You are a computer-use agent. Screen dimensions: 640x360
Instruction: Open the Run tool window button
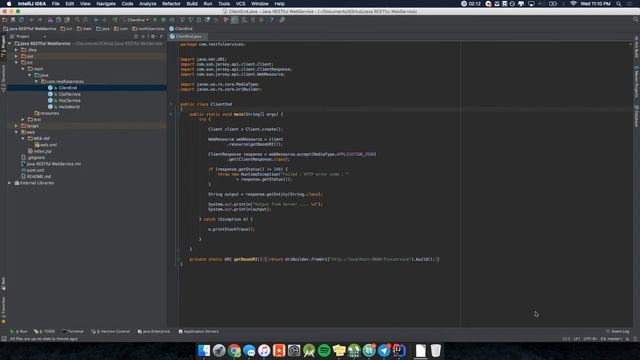pyautogui.click(x=19, y=331)
